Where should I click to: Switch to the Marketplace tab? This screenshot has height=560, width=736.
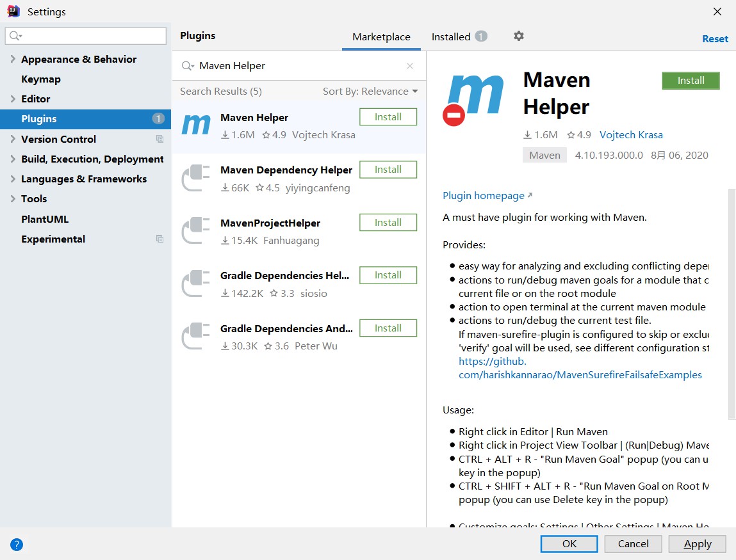pyautogui.click(x=381, y=37)
